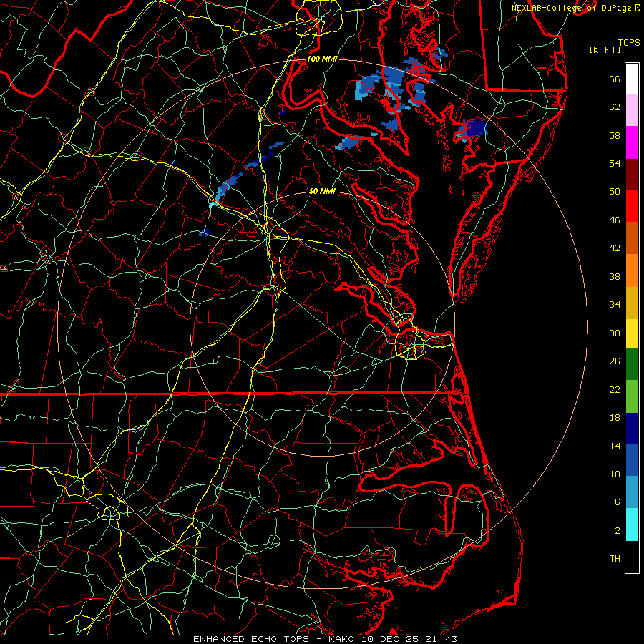This screenshot has height=644, width=644.
Task: Click the "26" legend value
Action: coord(615,361)
